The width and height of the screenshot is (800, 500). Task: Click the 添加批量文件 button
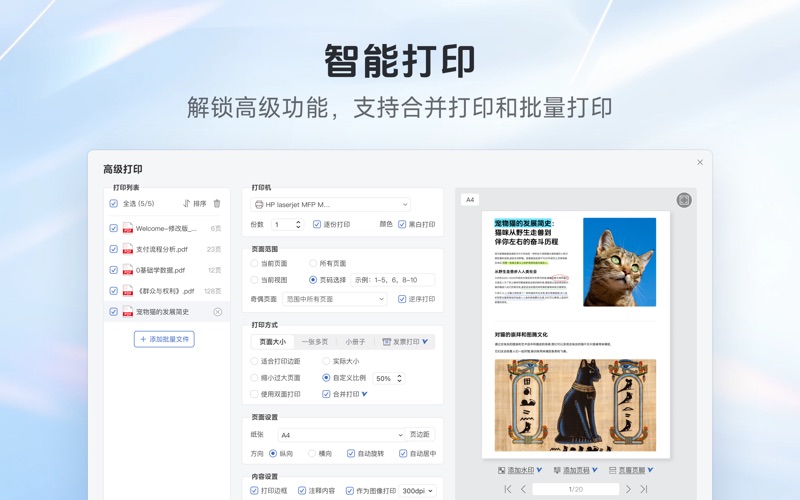(164, 339)
